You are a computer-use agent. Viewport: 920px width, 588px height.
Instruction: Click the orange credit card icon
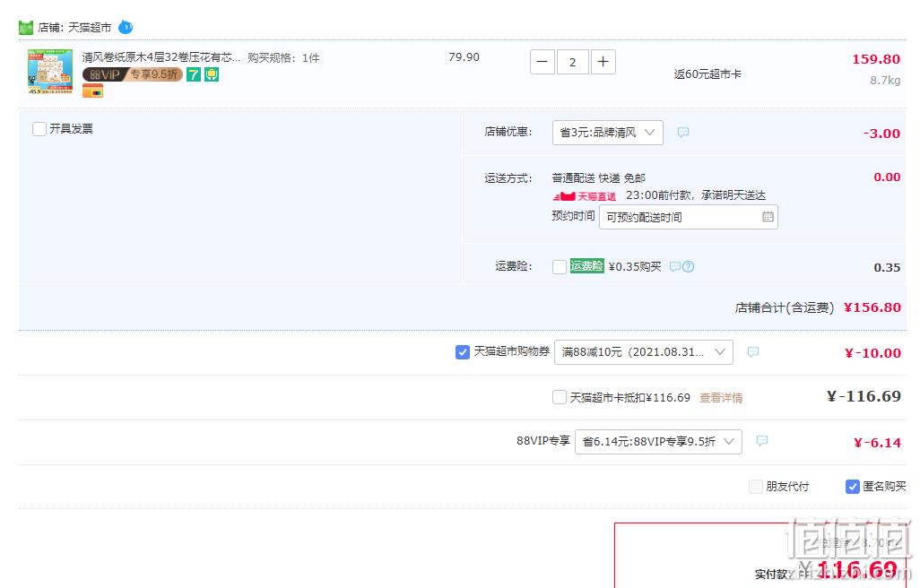[92, 91]
